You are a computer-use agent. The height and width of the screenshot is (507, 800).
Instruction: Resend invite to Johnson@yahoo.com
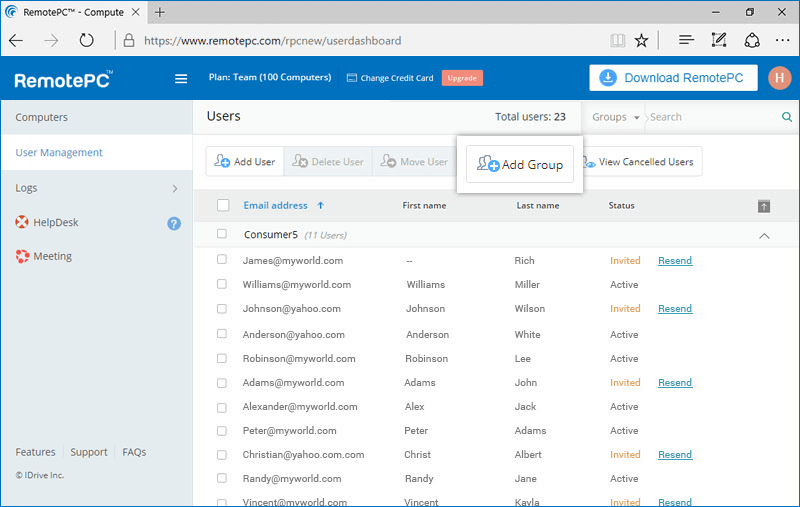click(x=674, y=309)
